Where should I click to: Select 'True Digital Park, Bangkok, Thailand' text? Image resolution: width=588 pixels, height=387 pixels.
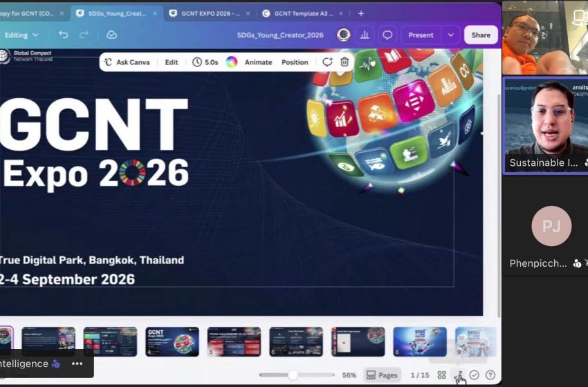pyautogui.click(x=91, y=260)
